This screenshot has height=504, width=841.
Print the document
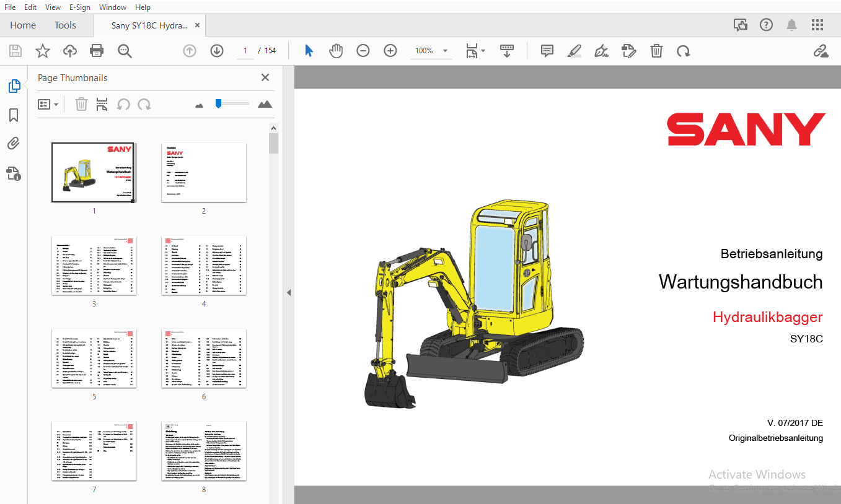coord(97,51)
